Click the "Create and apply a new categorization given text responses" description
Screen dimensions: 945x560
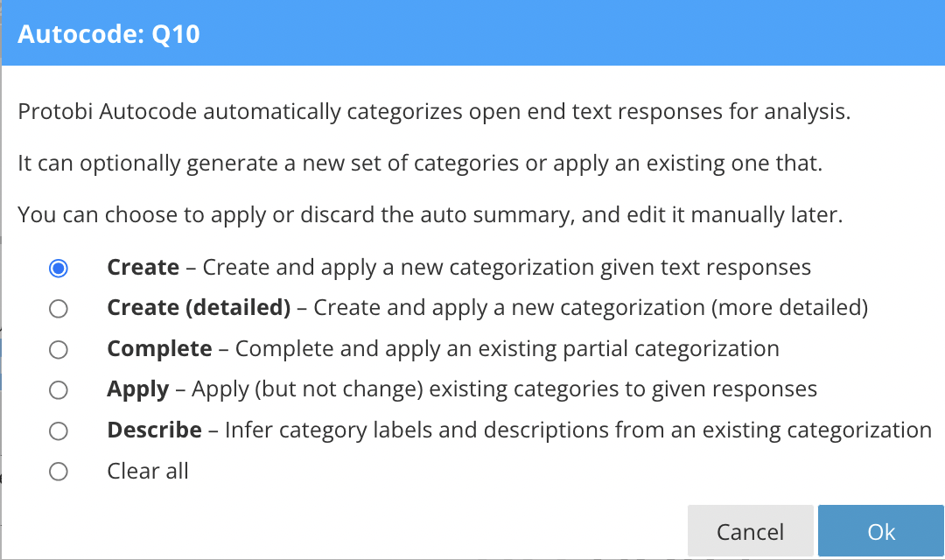507,268
